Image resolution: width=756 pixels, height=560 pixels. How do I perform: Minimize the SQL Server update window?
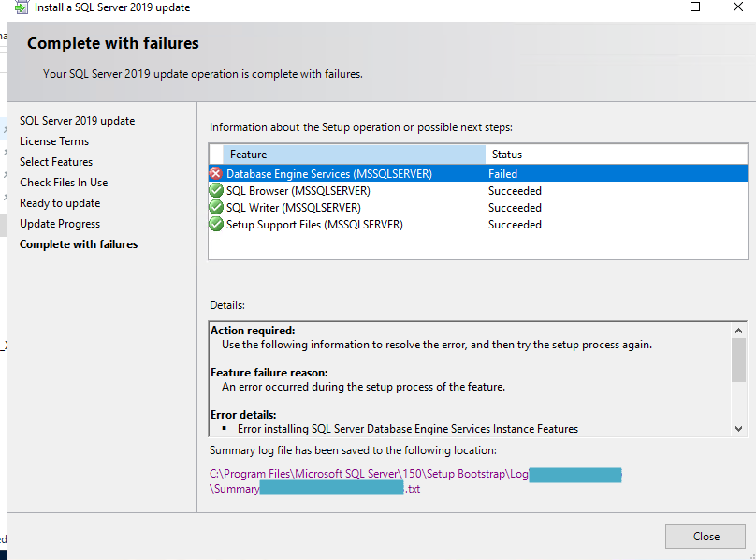tap(653, 7)
